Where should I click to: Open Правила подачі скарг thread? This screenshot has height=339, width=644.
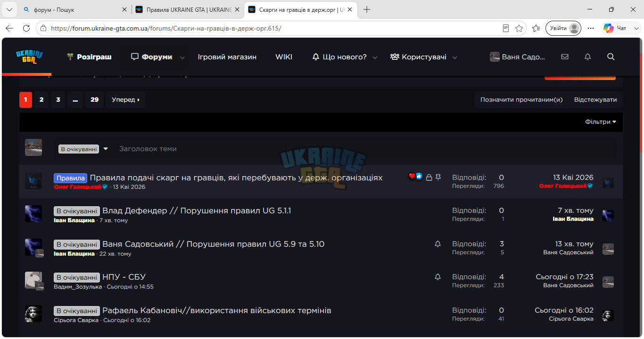pyautogui.click(x=236, y=178)
